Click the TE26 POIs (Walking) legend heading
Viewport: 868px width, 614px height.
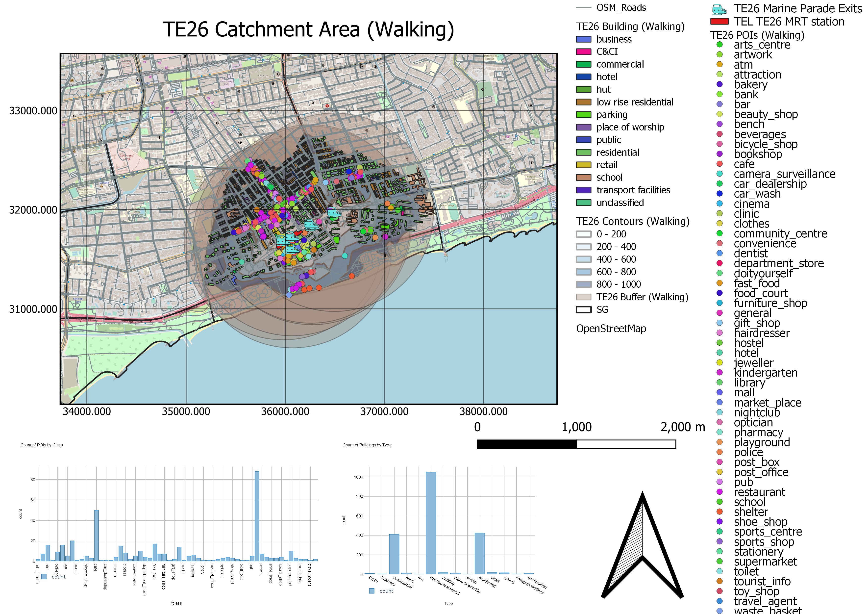(757, 35)
